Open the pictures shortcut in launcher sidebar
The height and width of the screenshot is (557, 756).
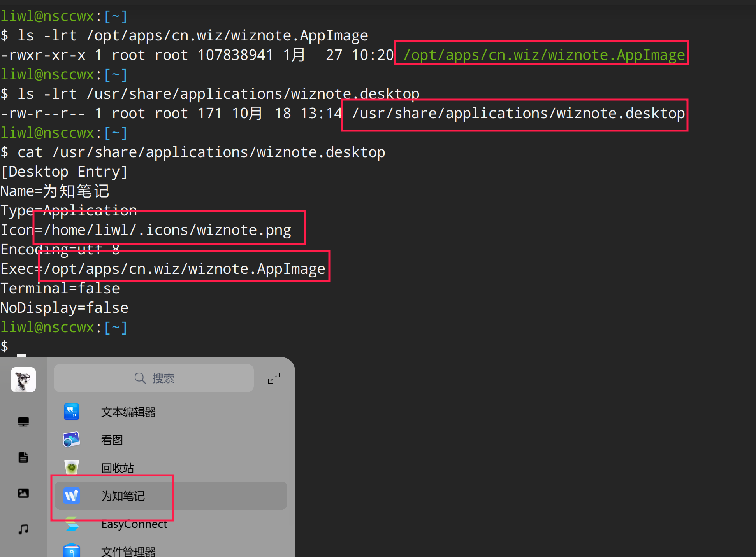[x=23, y=493]
